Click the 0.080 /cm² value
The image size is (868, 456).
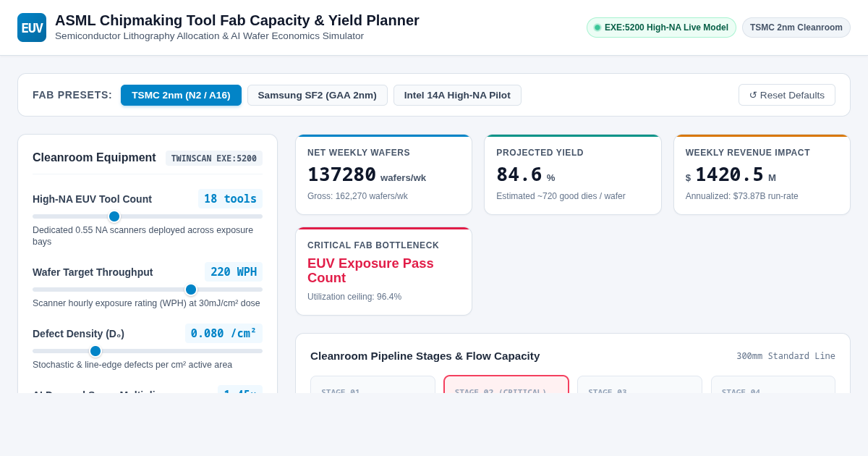pyautogui.click(x=224, y=334)
